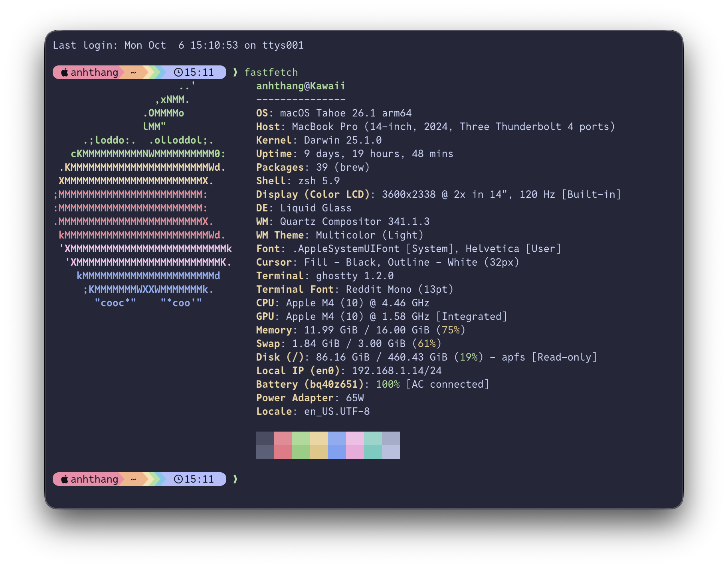
Task: Click the green chevron before fastfetch
Action: pyautogui.click(x=235, y=72)
